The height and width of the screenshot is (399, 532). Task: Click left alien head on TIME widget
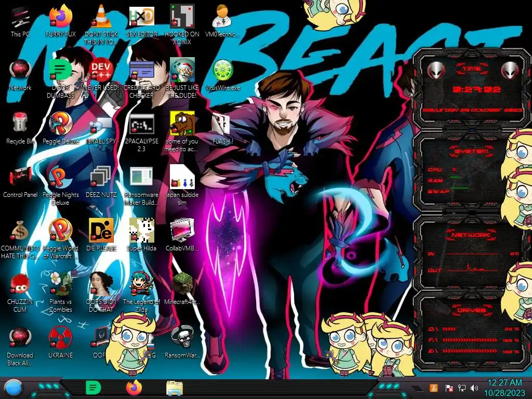436,70
